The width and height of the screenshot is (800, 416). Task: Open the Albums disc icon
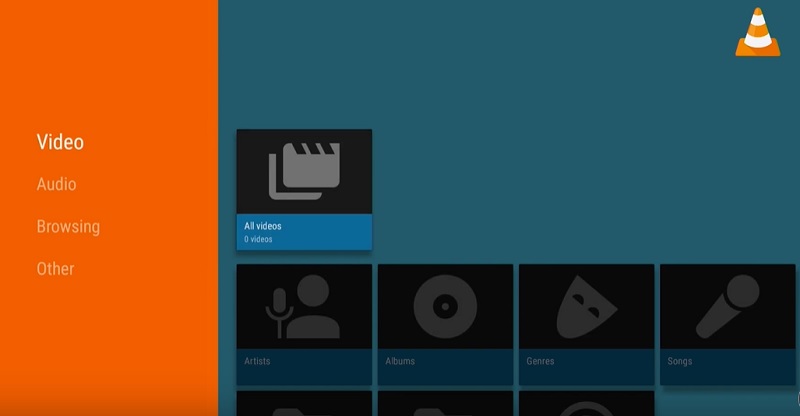(445, 307)
